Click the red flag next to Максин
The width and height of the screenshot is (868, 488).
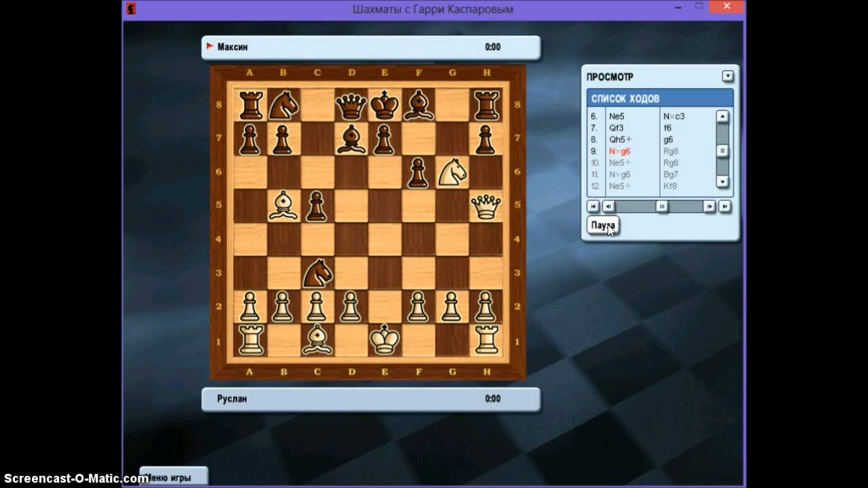[210, 47]
